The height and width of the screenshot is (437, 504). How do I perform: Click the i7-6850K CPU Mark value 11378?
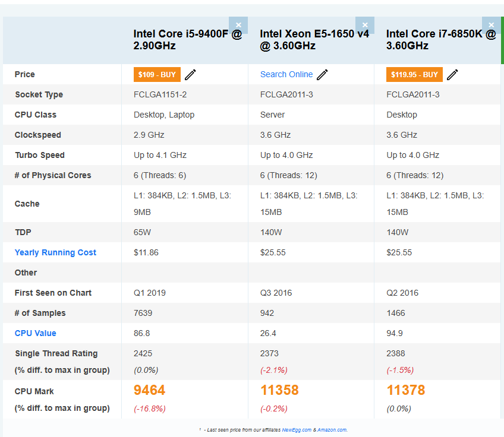point(406,391)
